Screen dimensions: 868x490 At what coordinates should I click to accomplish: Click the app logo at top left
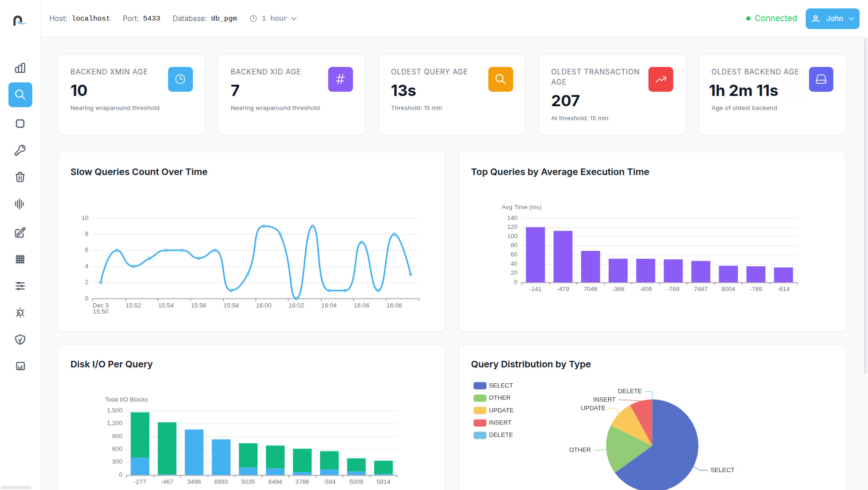20,21
